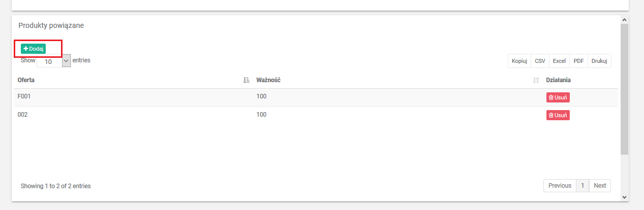Screen dimensions: 644x210
Task: Select the F001 offer cell
Action: tap(24, 96)
